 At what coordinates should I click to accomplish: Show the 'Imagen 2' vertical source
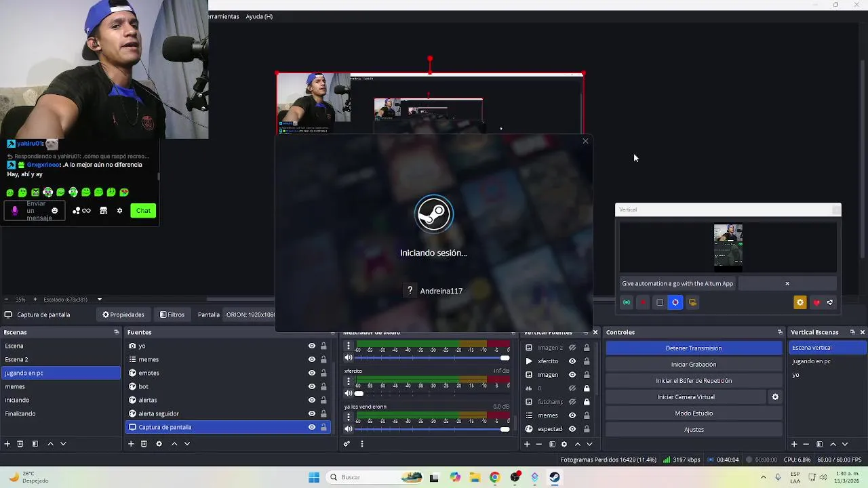point(572,348)
